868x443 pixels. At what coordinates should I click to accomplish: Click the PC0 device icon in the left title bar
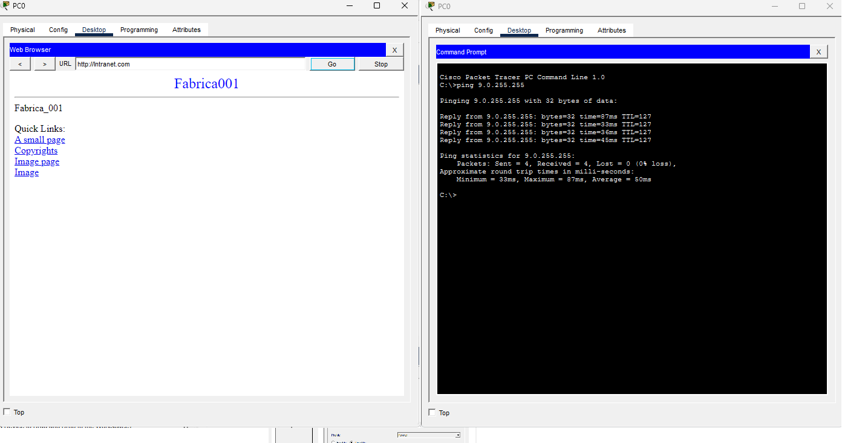[x=5, y=6]
